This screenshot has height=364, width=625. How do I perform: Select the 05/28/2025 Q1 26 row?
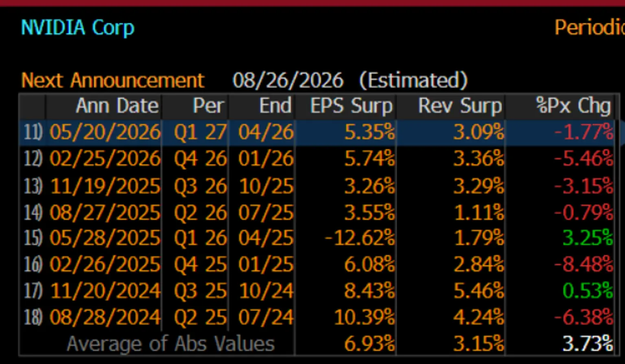tap(317, 238)
